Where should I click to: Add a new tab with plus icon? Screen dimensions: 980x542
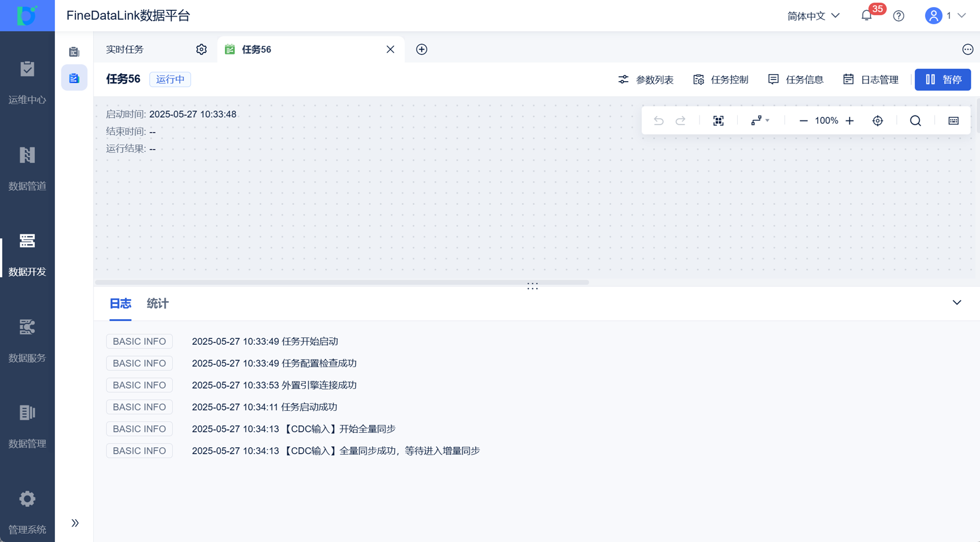[421, 50]
